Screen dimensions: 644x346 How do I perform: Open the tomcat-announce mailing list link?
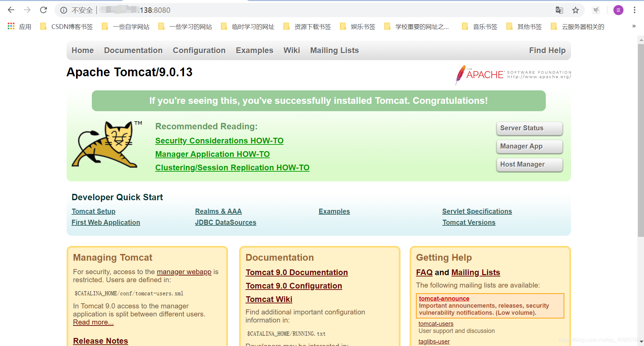pos(444,299)
